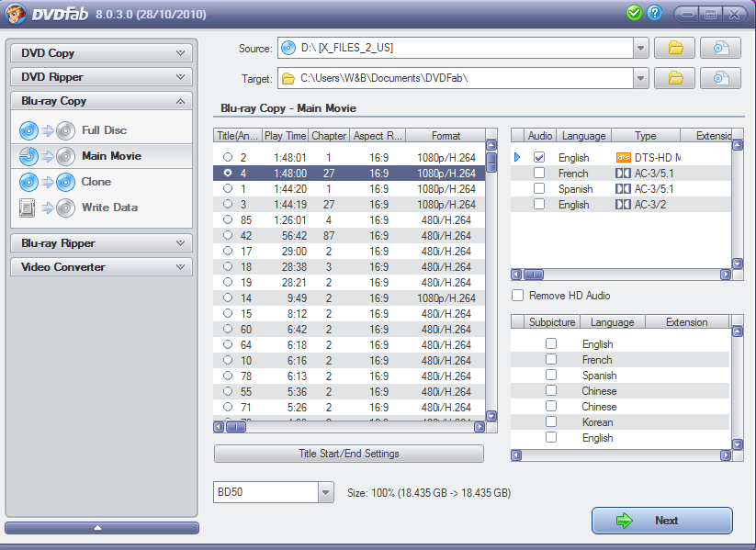Click the target disc image icon button
Screen dimensions: 756x550
click(x=720, y=78)
